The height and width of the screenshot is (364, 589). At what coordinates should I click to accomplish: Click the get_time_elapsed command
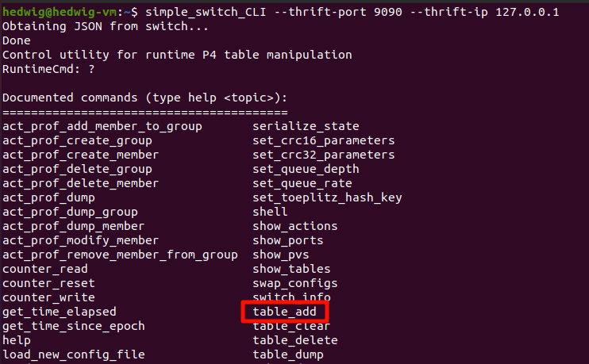(x=60, y=312)
